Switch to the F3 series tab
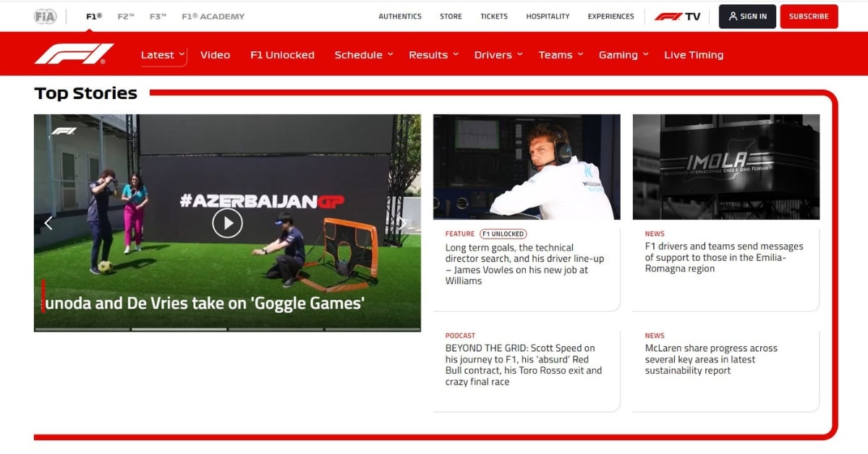Viewport: 868px width, 454px height. pos(158,17)
